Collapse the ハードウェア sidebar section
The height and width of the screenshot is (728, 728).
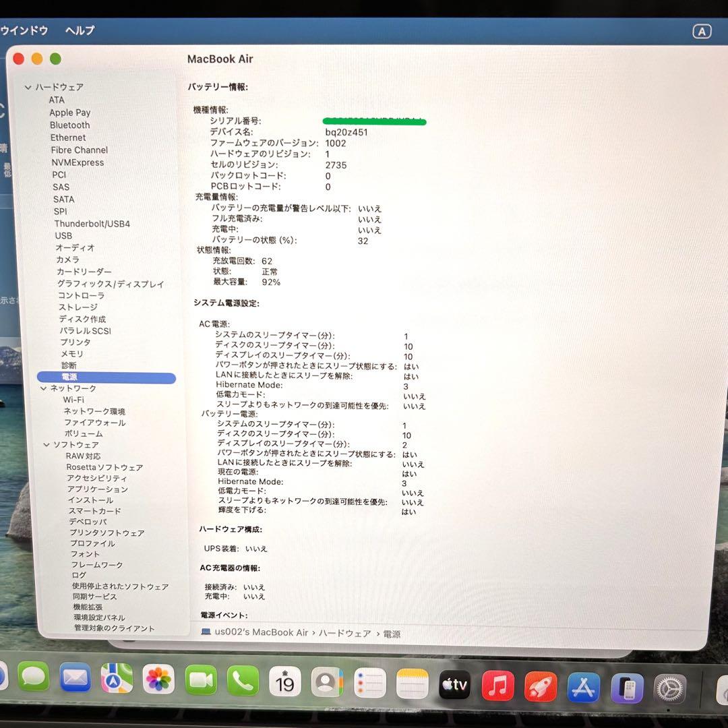click(x=28, y=87)
